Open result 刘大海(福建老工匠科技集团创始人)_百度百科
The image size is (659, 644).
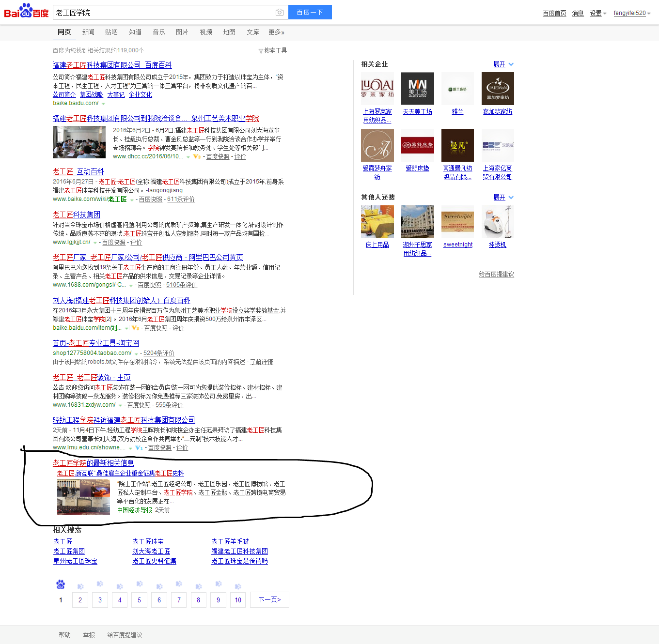[121, 300]
